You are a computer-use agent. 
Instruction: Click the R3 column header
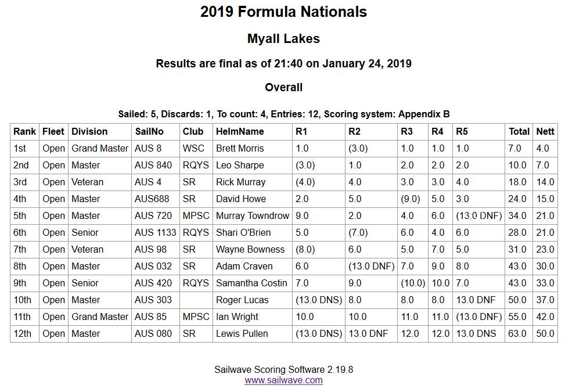406,132
